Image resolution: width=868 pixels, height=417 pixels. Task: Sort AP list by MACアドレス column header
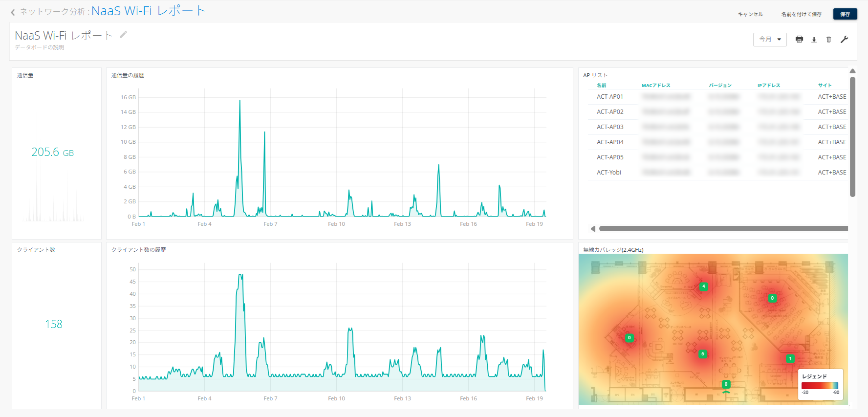point(656,86)
